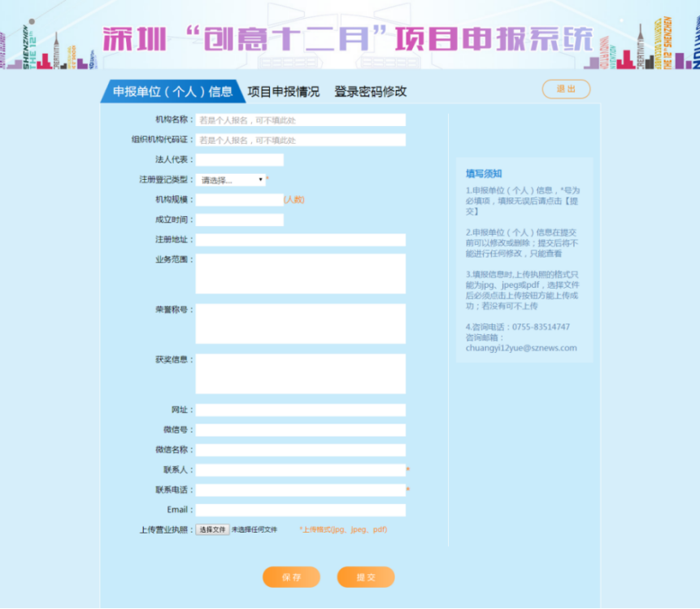700x609 pixels.
Task: Click the 选择文件 file upload button
Action: coord(212,529)
